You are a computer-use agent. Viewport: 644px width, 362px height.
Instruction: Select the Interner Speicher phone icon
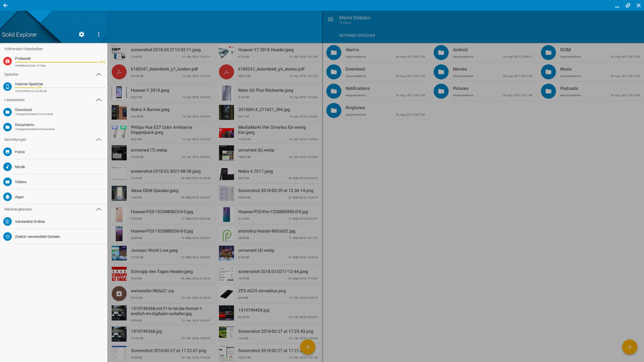coord(7,86)
